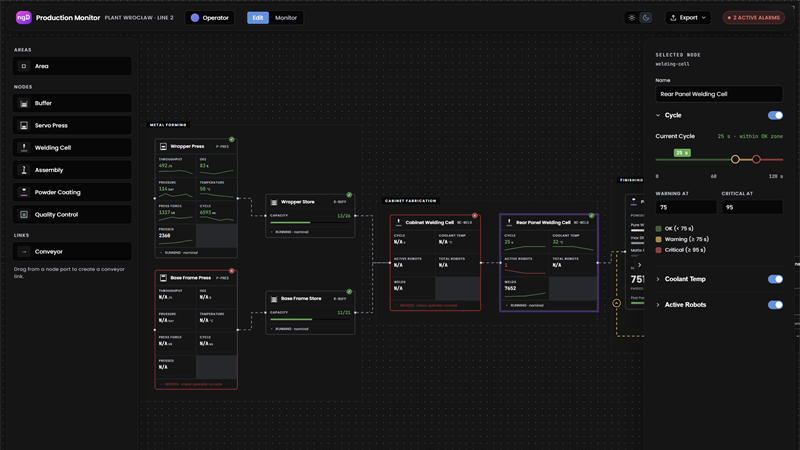Switch to dark theme moon icon
The height and width of the screenshot is (450, 800).
(x=646, y=17)
